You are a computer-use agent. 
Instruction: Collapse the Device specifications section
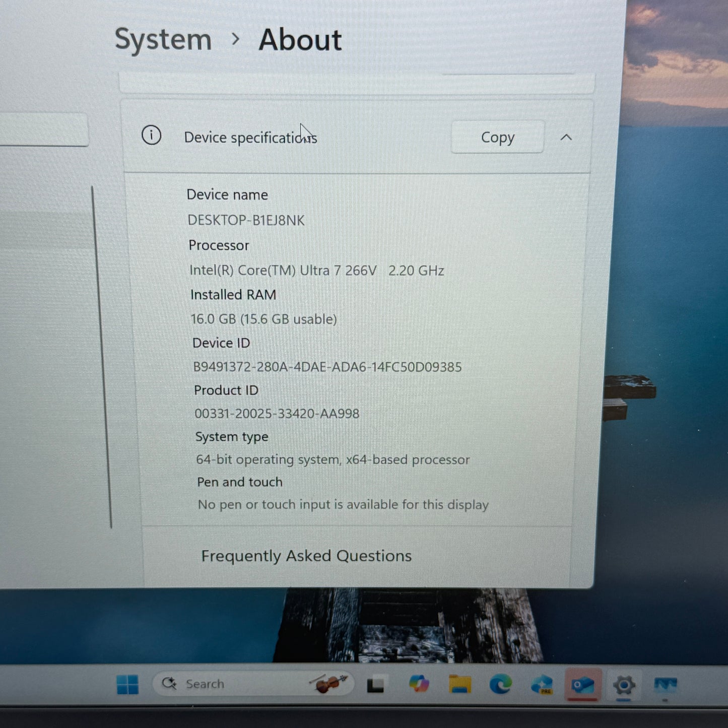point(566,137)
